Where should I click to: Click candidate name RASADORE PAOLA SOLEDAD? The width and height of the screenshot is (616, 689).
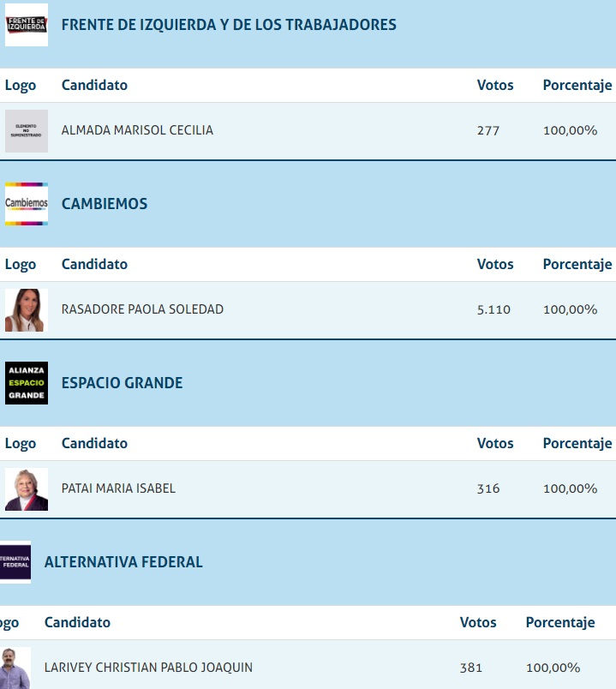click(142, 309)
